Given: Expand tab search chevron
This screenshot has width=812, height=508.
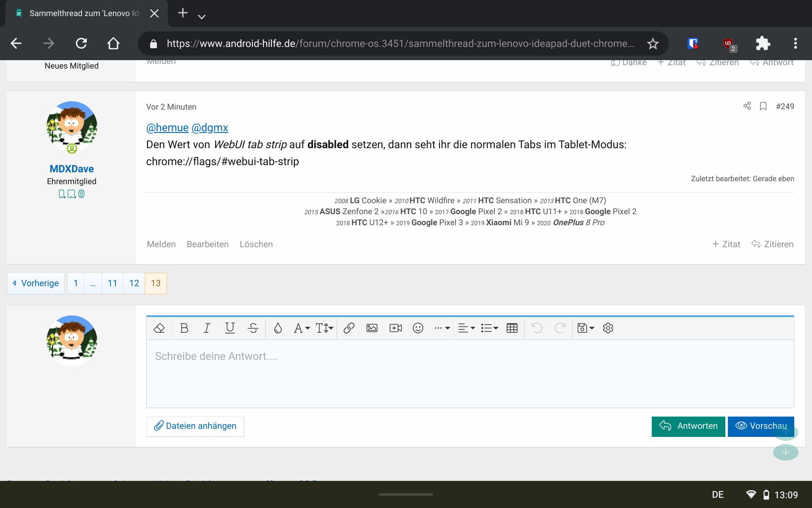Looking at the screenshot, I should coord(202,17).
